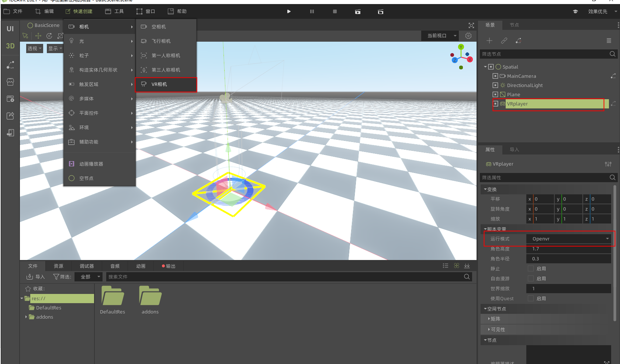This screenshot has height=364, width=620.
Task: Open viewport settings gear
Action: pos(468,36)
